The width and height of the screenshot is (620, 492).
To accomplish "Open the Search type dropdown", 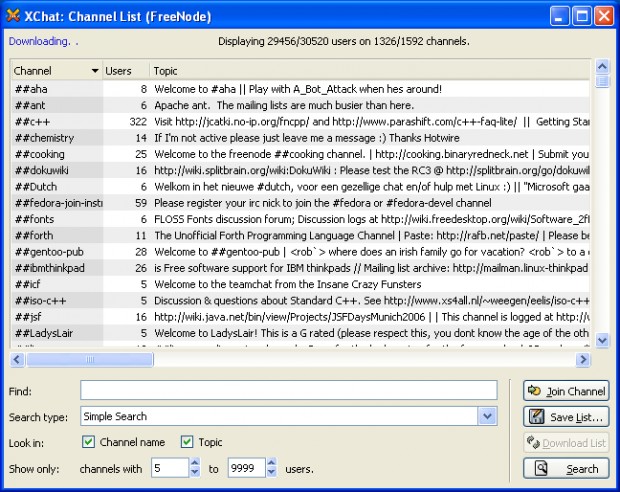I will pyautogui.click(x=487, y=416).
